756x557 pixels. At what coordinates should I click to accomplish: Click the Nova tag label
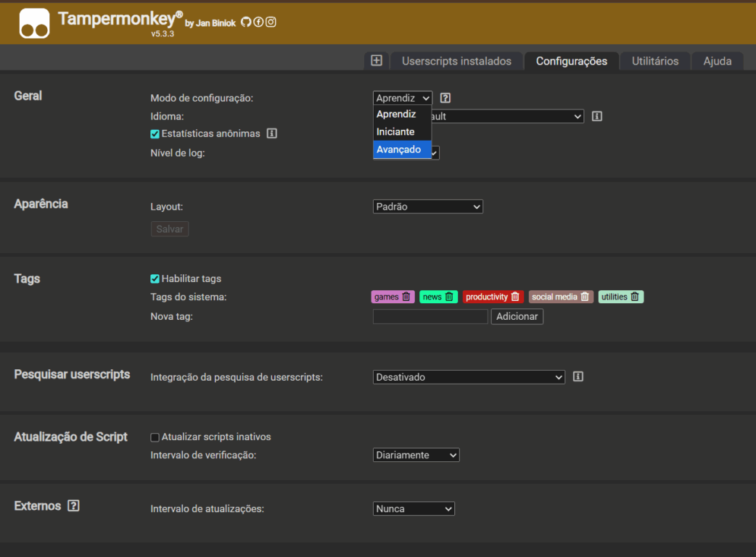pyautogui.click(x=172, y=316)
